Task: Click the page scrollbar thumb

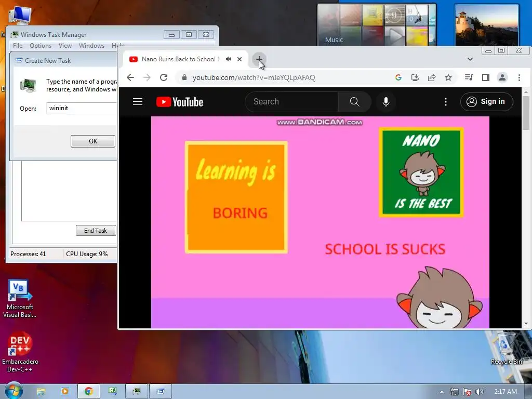Action: (x=526, y=112)
